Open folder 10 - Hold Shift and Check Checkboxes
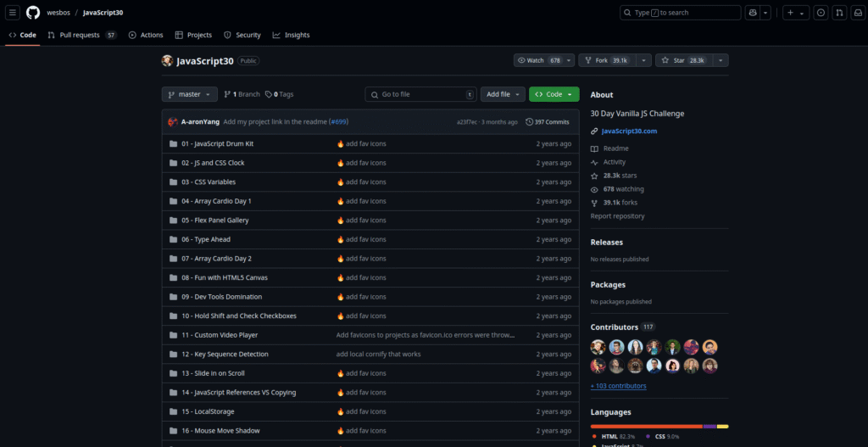Viewport: 868px width, 447px height. pos(238,316)
